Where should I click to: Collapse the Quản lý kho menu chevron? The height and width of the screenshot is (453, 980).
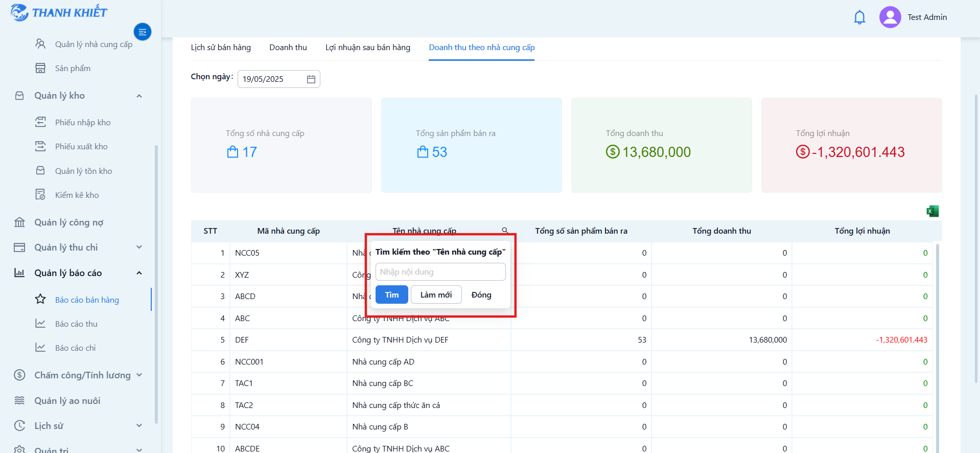(x=139, y=96)
